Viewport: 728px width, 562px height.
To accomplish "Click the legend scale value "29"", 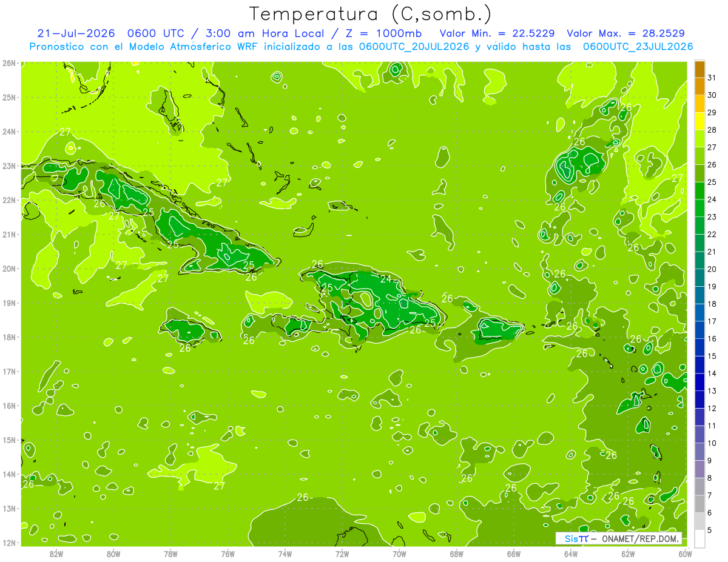I will click(712, 113).
